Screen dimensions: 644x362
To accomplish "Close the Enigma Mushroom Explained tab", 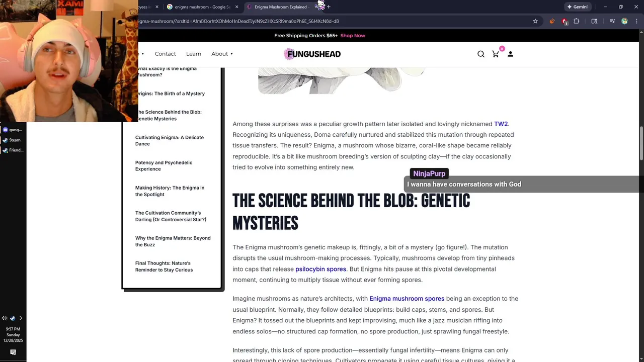I will [x=317, y=7].
